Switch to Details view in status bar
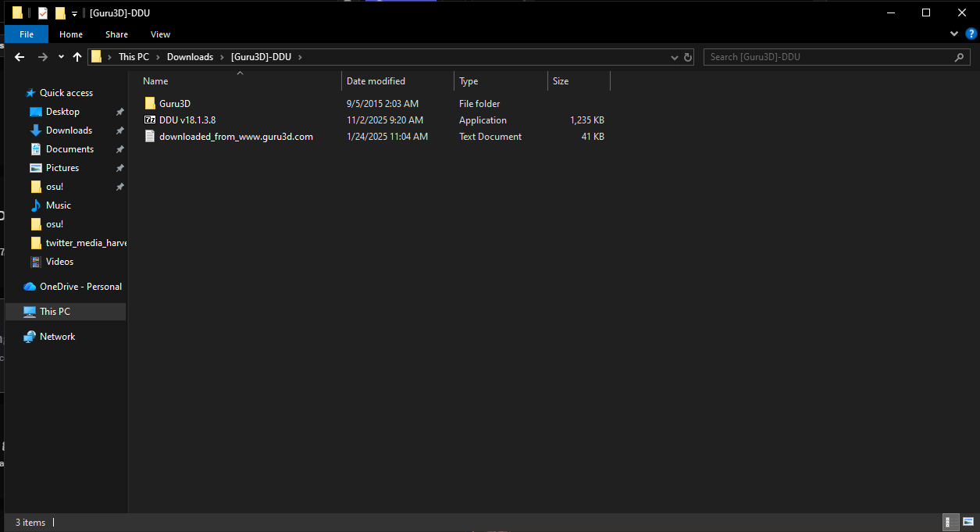 click(x=951, y=523)
